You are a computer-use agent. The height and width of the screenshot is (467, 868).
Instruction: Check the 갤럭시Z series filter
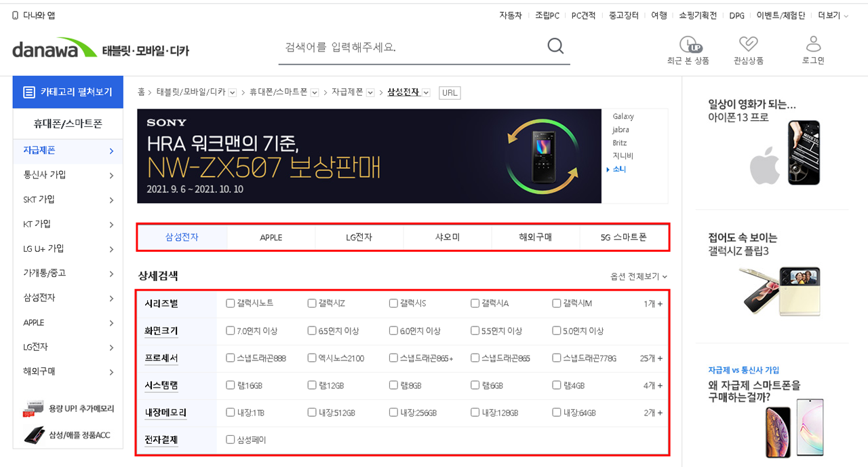point(312,303)
